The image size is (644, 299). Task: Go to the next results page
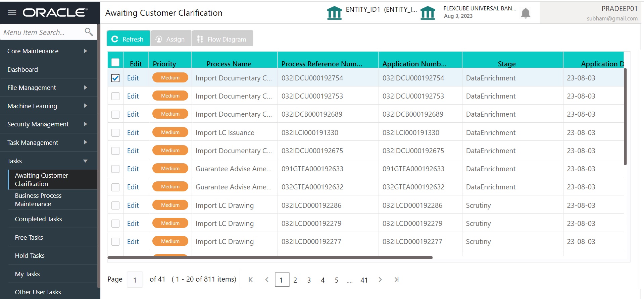380,280
